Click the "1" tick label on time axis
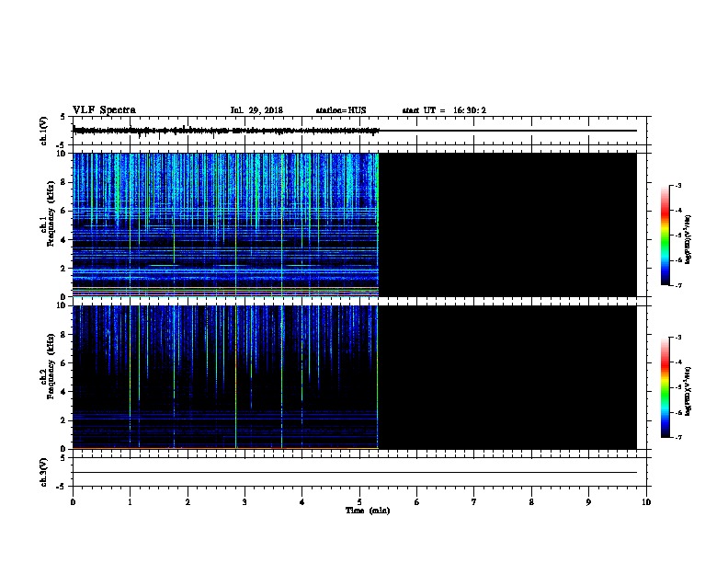Viewport: 728px width, 563px height. tap(130, 502)
